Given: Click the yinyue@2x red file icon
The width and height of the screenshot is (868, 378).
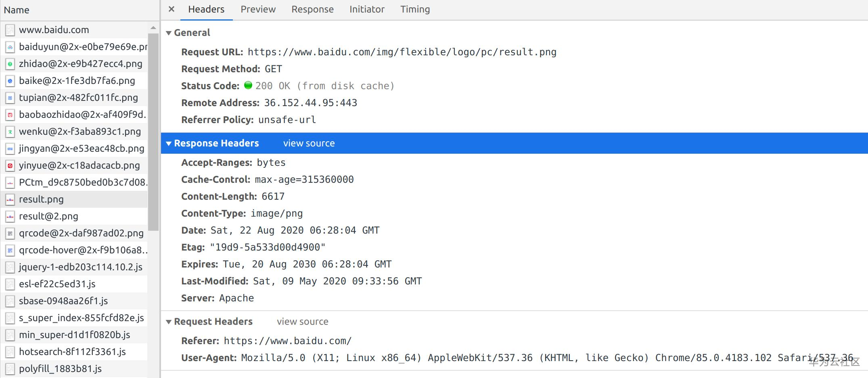Looking at the screenshot, I should click(10, 166).
